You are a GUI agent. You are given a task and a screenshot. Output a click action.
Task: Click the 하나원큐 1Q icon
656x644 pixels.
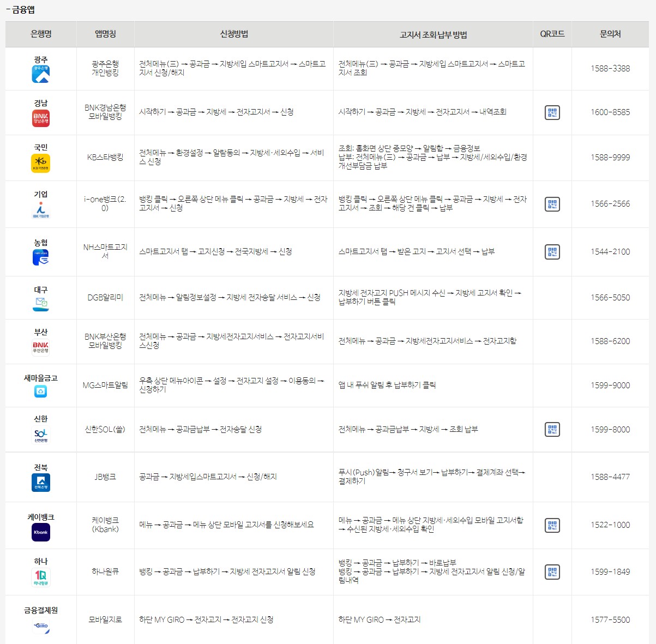[x=40, y=576]
